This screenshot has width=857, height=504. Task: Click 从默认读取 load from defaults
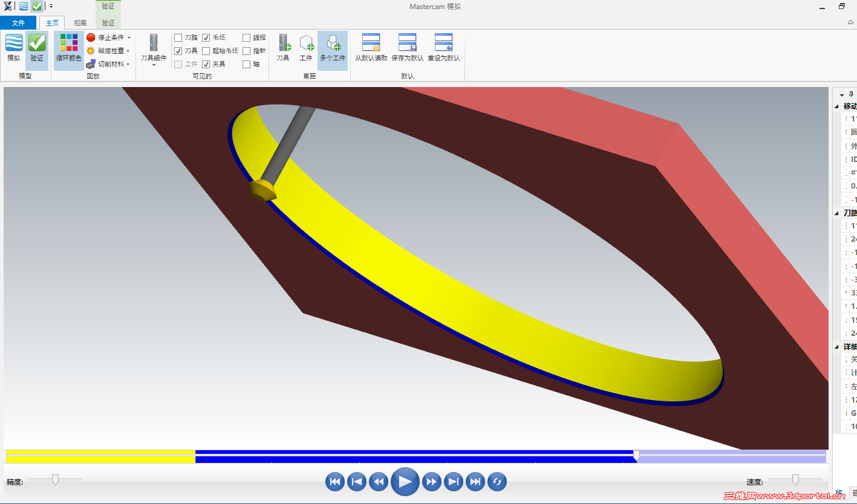point(371,48)
